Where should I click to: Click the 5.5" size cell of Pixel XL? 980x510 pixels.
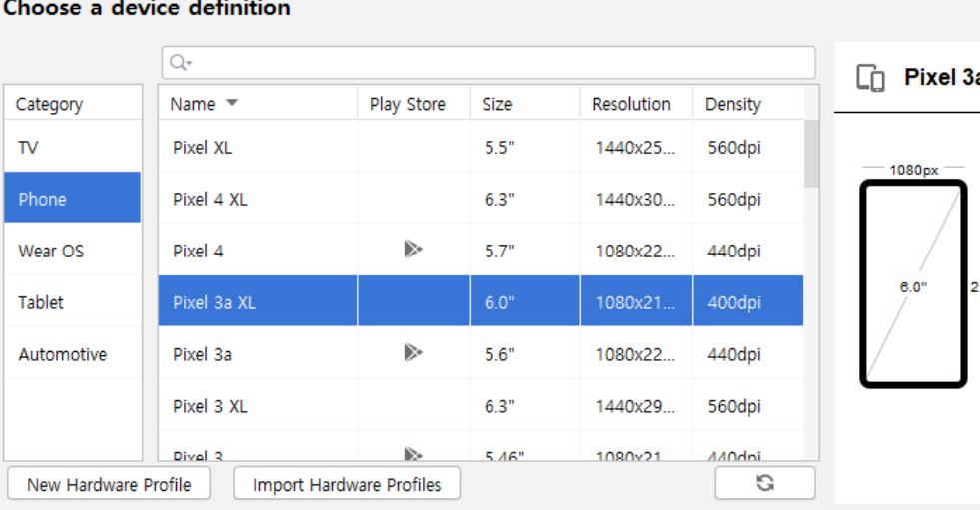point(525,148)
